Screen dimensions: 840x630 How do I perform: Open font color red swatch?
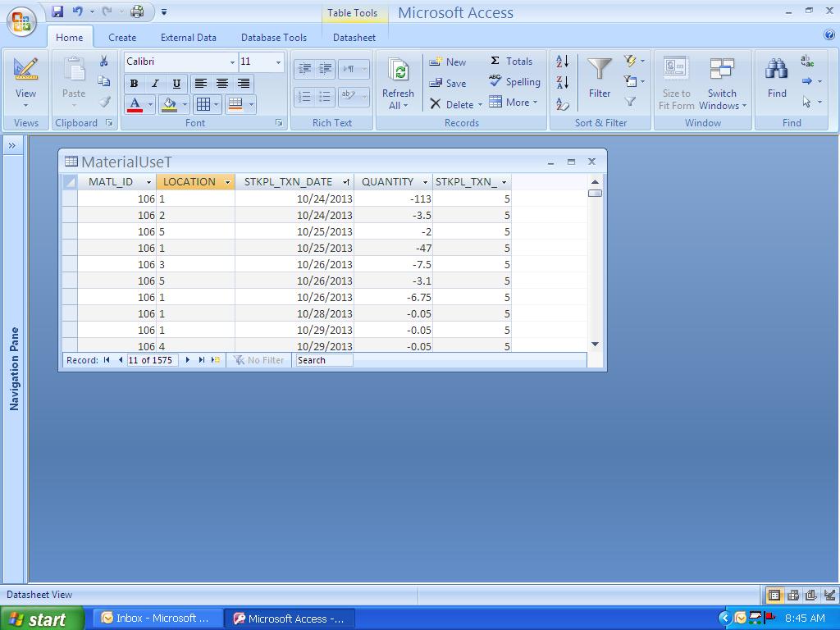pos(135,104)
